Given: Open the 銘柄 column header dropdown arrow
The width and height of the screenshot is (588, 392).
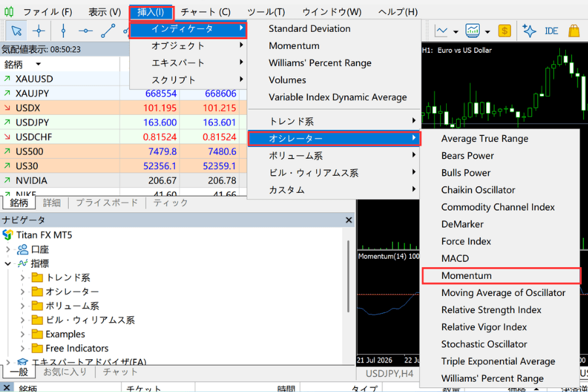Looking at the screenshot, I should point(39,64).
